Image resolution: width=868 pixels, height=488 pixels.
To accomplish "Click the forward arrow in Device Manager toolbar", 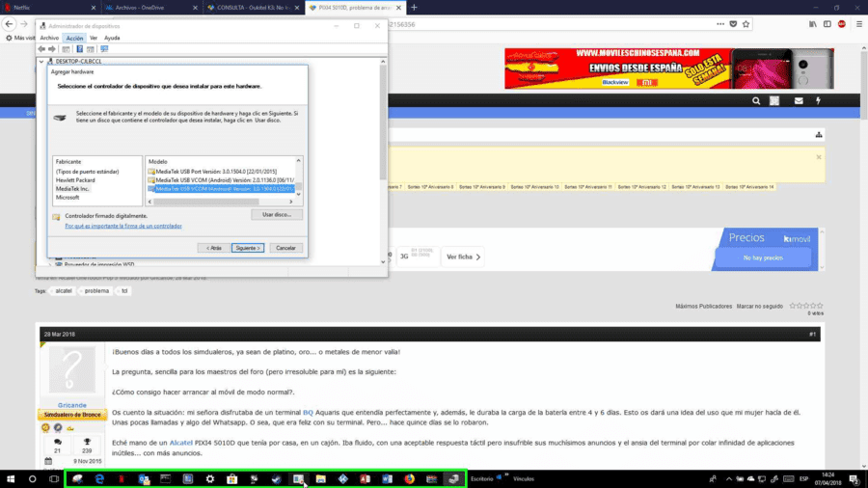I will tap(52, 48).
